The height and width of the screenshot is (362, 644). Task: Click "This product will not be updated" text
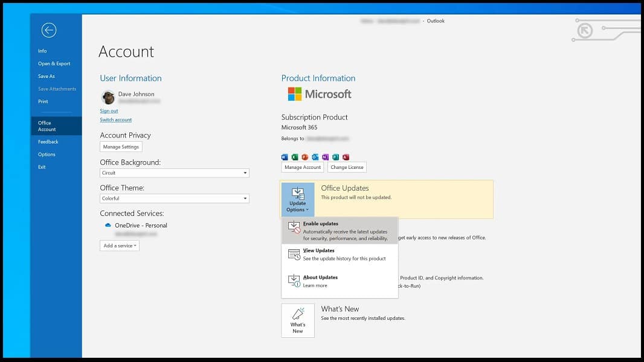coord(356,198)
